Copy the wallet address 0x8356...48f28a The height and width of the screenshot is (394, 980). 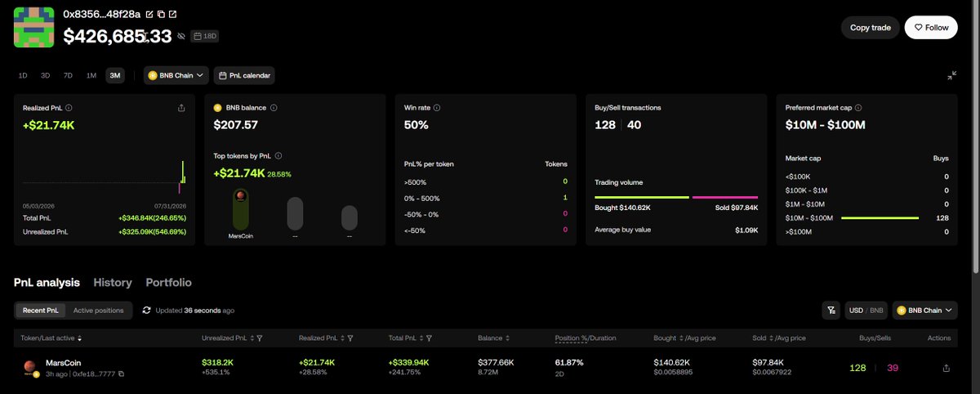click(161, 15)
